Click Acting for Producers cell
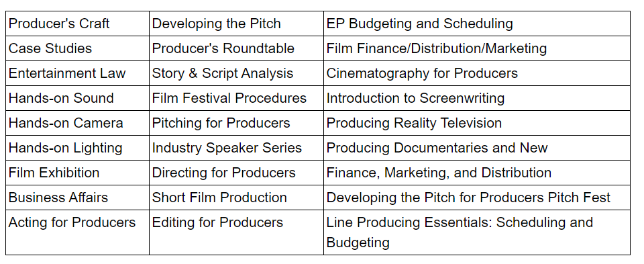Viewport: 644px width, 264px height. click(77, 232)
